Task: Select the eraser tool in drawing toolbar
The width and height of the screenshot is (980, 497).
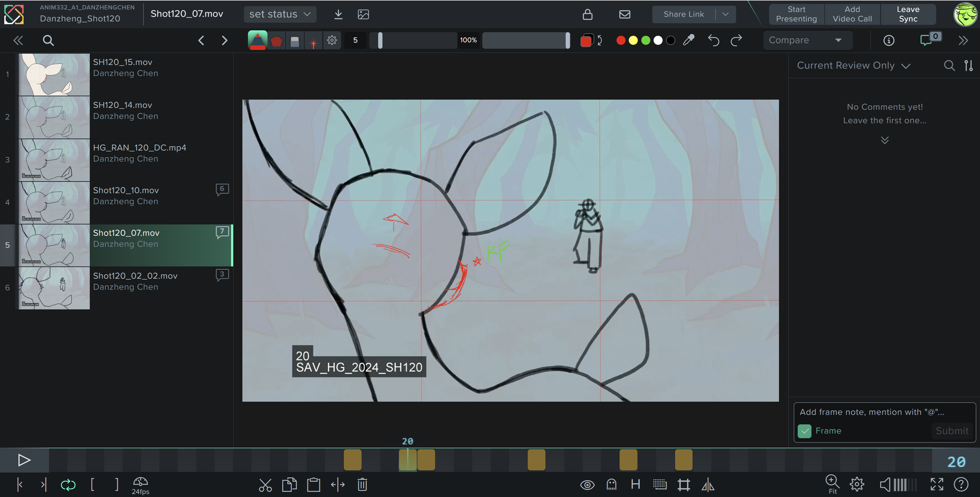Action: tap(295, 40)
